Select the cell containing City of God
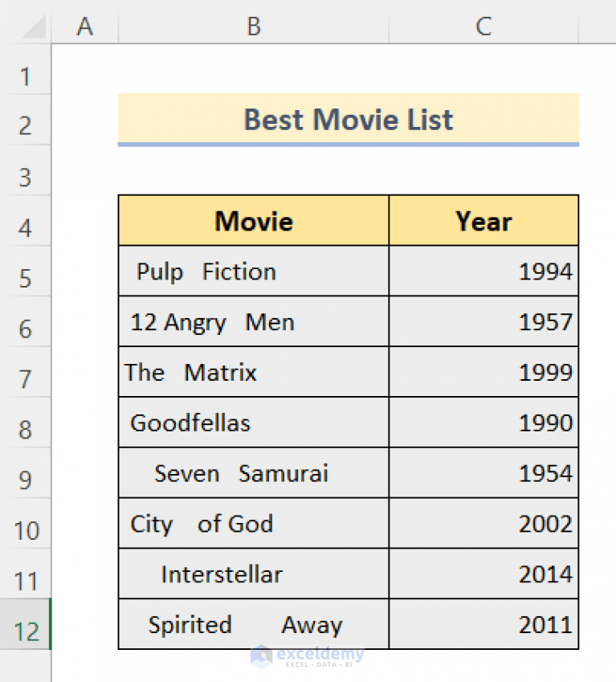Image resolution: width=616 pixels, height=682 pixels. 253,524
